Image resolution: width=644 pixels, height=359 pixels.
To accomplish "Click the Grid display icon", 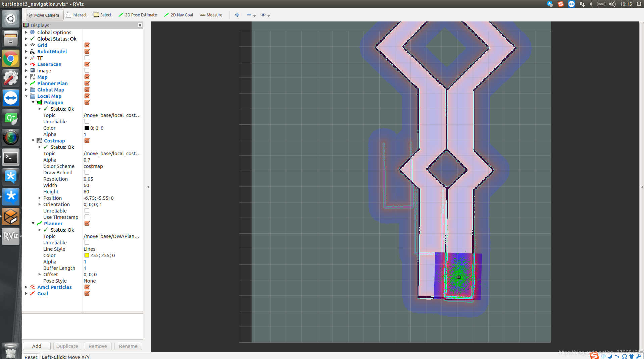I will (x=33, y=45).
